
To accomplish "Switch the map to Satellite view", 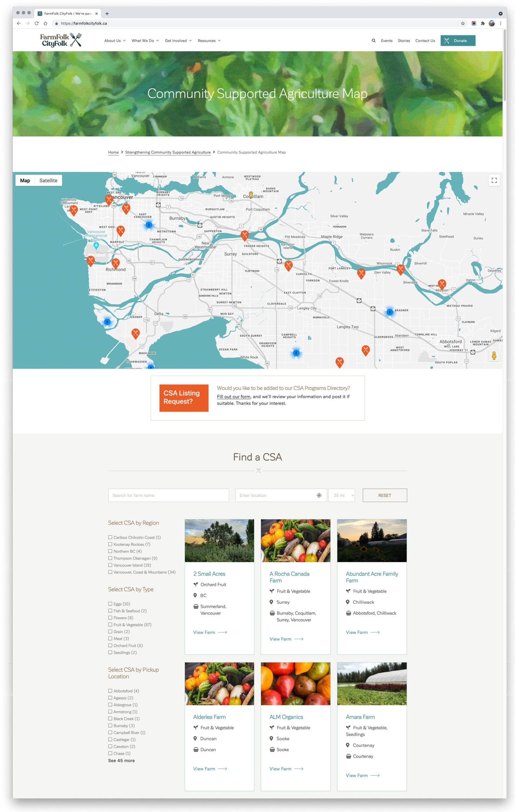I will (48, 180).
